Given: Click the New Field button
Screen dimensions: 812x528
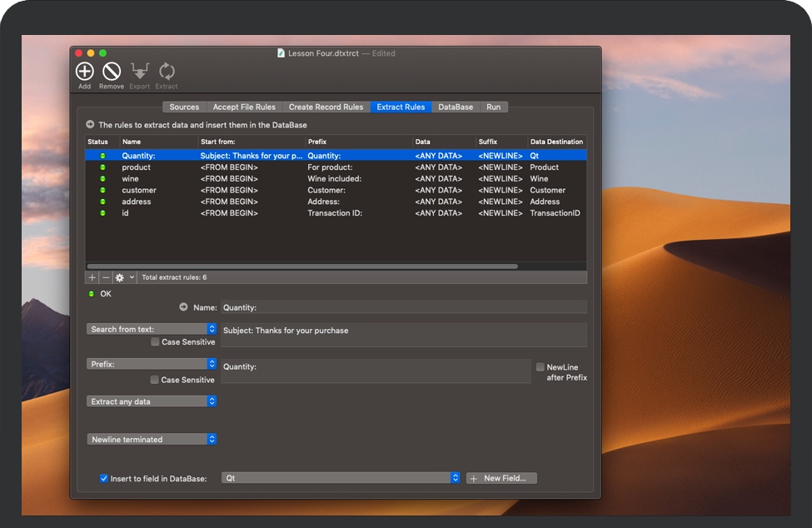Looking at the screenshot, I should pos(501,477).
